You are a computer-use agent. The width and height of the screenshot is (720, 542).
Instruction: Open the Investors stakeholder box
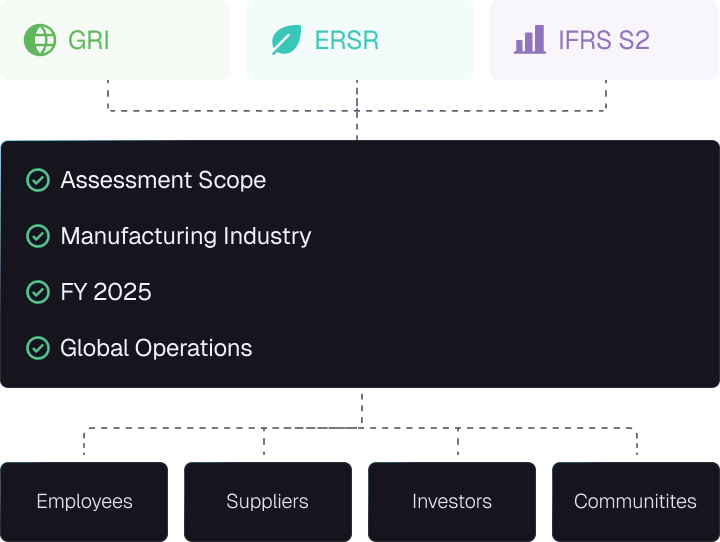(452, 502)
